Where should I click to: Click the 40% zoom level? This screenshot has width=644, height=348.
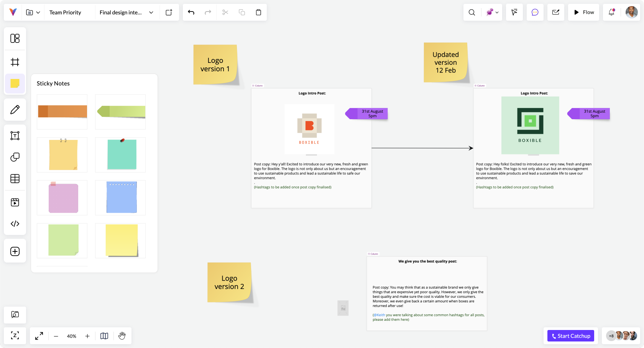pyautogui.click(x=72, y=336)
